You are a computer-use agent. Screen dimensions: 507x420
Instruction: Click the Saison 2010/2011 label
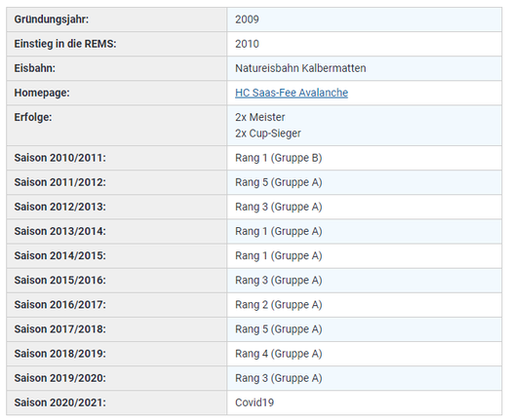[x=60, y=158]
